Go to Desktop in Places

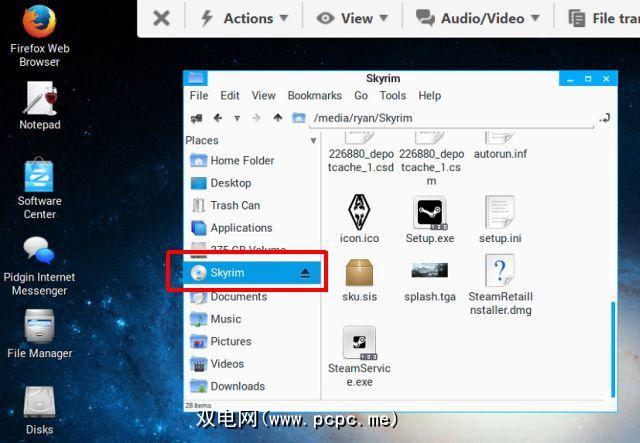point(252,183)
